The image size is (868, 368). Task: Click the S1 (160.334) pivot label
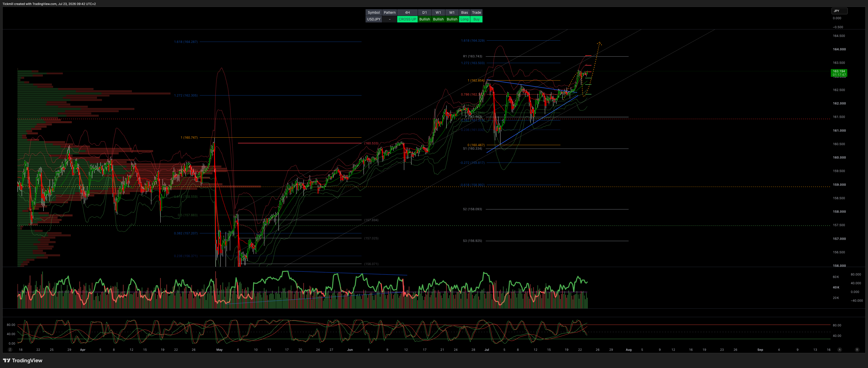473,149
